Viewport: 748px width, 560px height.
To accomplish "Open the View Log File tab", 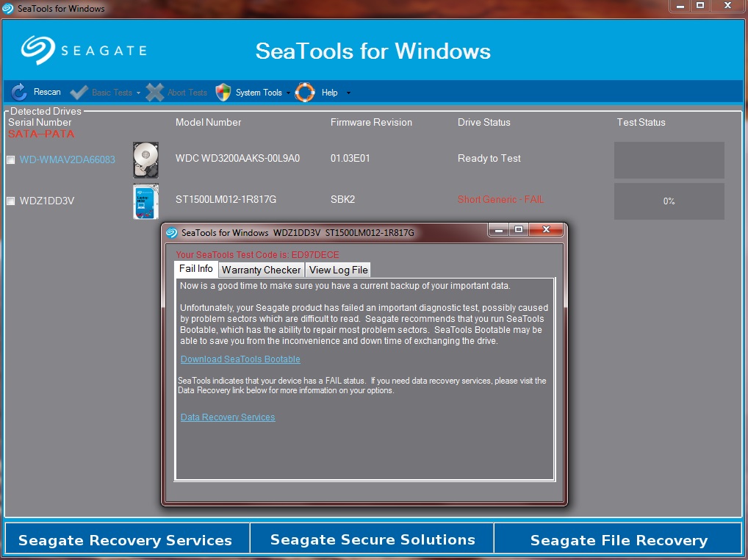I will (339, 270).
